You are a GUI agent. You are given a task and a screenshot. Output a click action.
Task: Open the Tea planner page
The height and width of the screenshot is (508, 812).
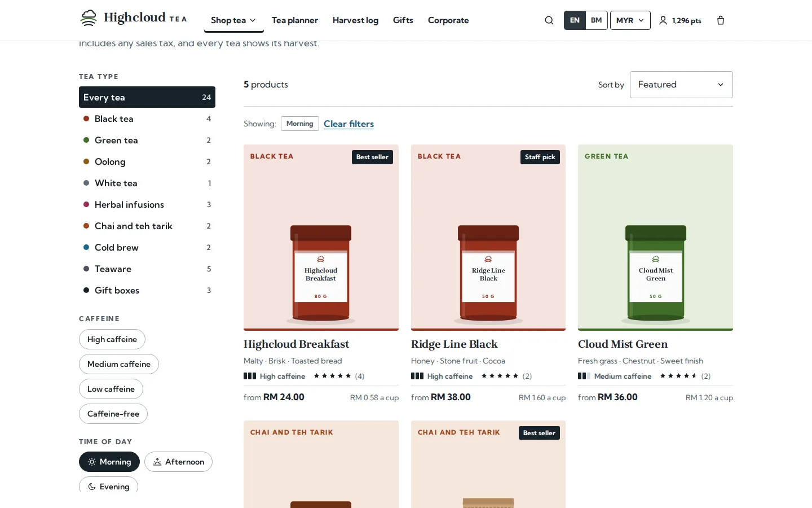pyautogui.click(x=295, y=20)
